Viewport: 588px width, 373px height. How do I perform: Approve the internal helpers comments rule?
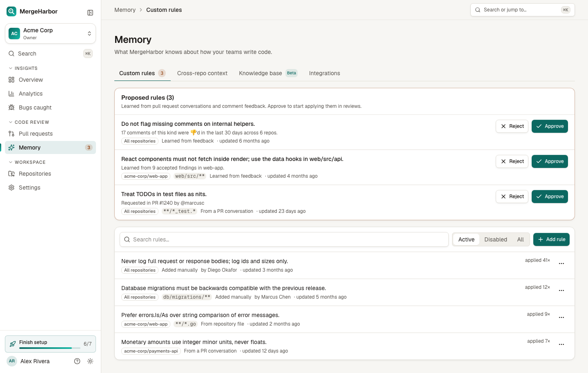click(550, 126)
